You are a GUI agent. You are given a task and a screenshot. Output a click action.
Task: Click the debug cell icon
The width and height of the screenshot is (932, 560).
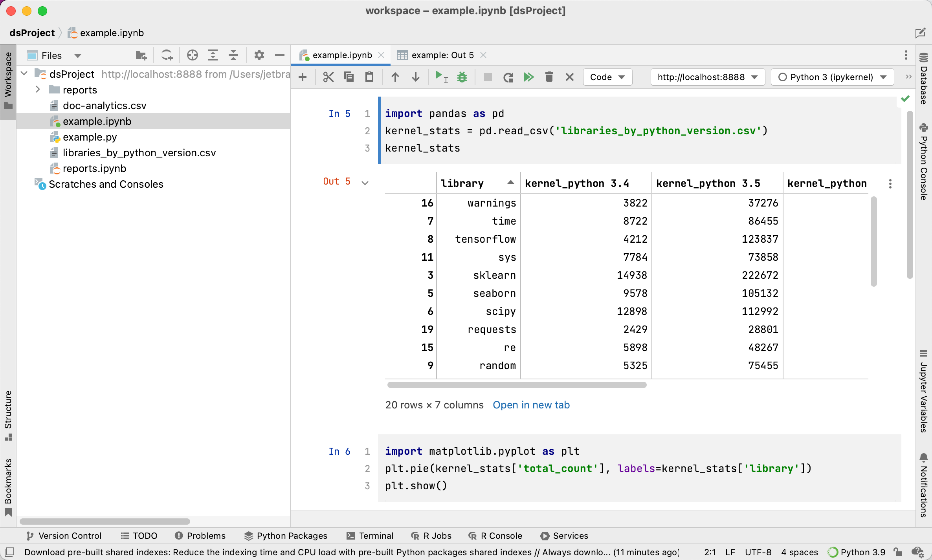point(462,78)
